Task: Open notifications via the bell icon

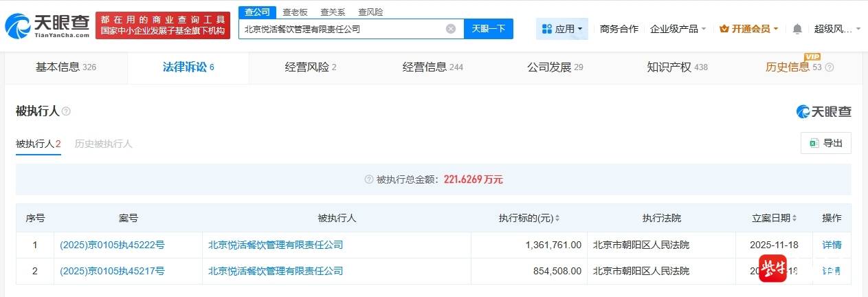Action: coord(797,29)
